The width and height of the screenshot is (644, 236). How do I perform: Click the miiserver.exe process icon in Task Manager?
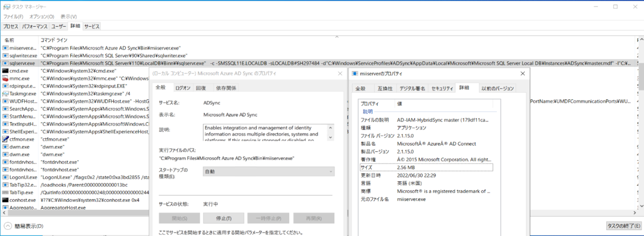(x=5, y=48)
